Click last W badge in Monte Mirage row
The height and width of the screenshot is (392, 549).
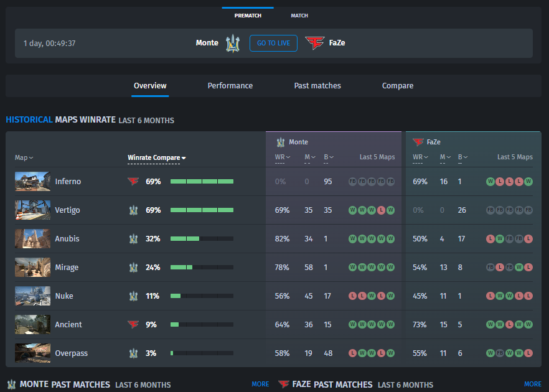pyautogui.click(x=390, y=267)
